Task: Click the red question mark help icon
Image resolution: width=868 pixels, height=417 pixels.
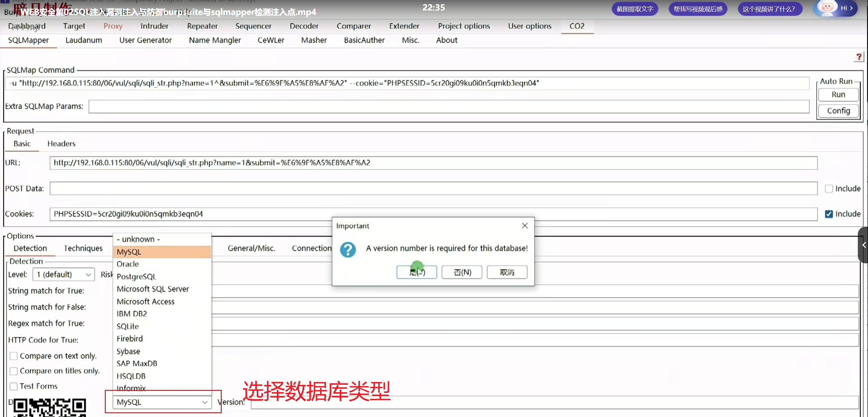Action: tap(859, 57)
